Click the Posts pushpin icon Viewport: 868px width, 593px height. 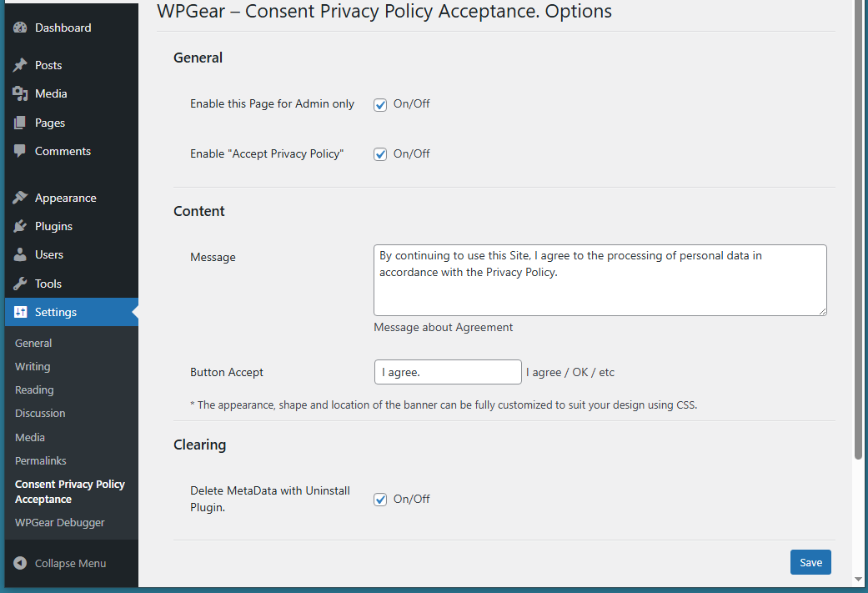(x=21, y=65)
